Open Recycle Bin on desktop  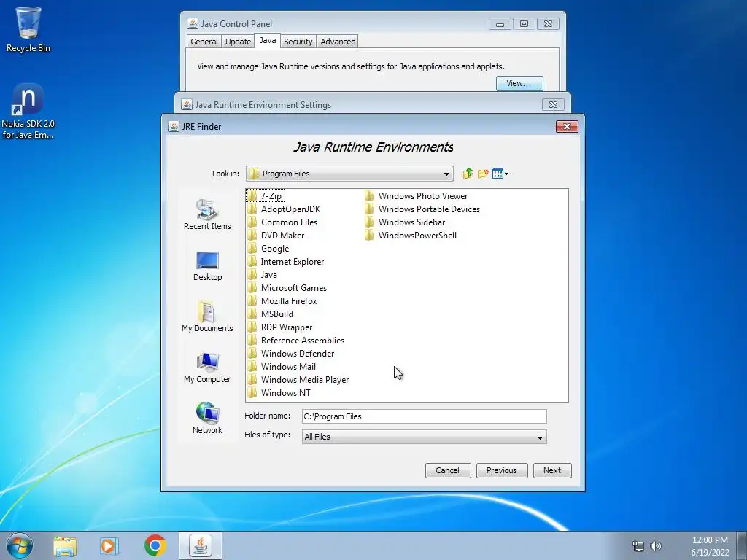(28, 29)
